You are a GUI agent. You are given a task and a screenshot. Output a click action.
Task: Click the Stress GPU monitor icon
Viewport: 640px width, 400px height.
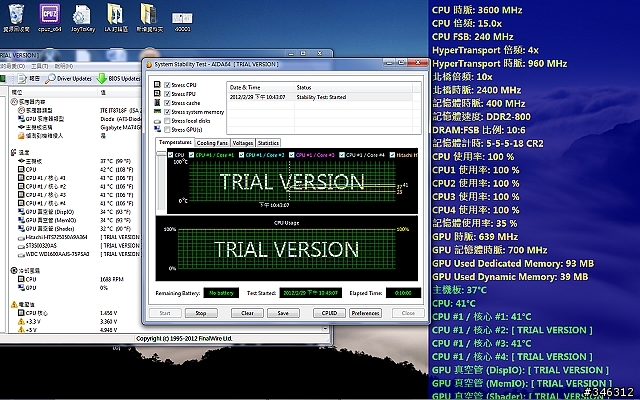point(157,129)
